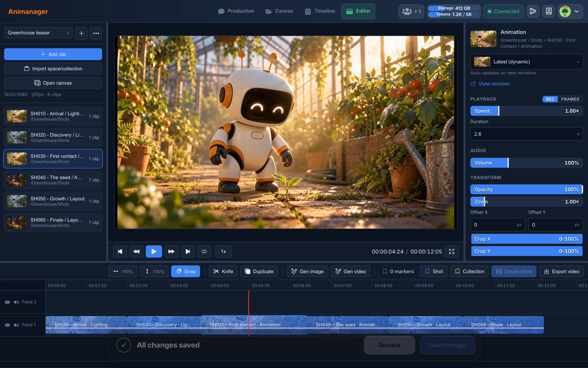Toggle the Snap option off
Screen dimensions: 588x368
point(186,271)
